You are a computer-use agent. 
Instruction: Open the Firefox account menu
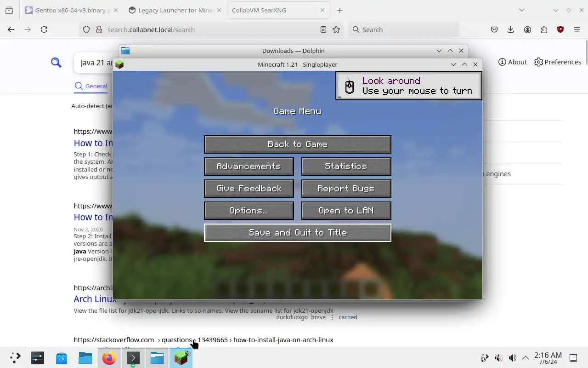coord(527,29)
